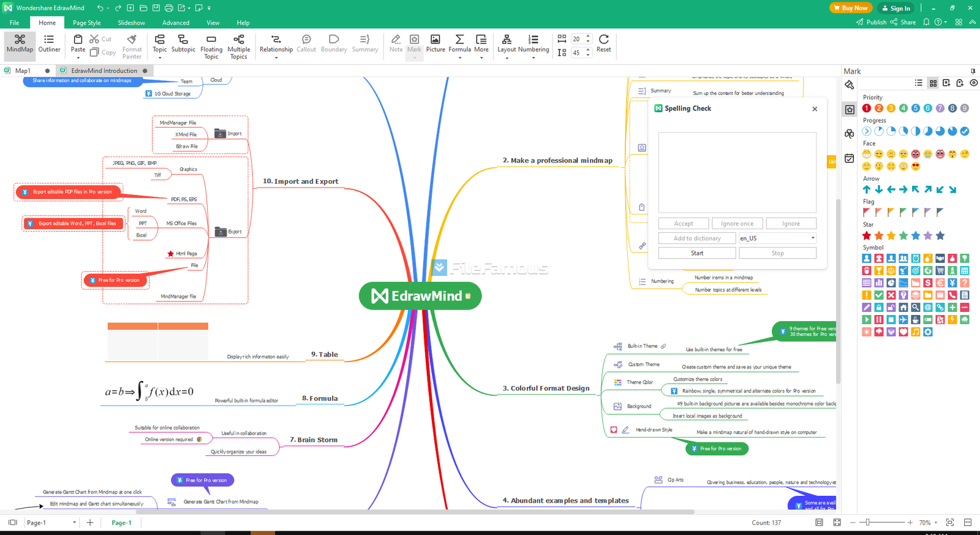Screen dimensions: 980x535
Task: Add a new page with the plus button
Action: pyautogui.click(x=90, y=522)
